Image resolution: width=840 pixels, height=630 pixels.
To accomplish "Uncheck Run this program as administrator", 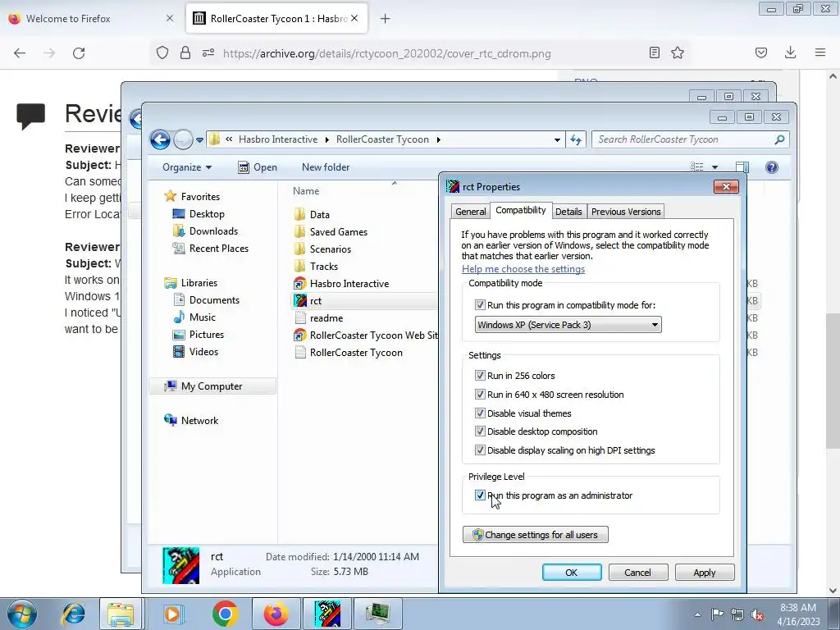I will point(480,495).
